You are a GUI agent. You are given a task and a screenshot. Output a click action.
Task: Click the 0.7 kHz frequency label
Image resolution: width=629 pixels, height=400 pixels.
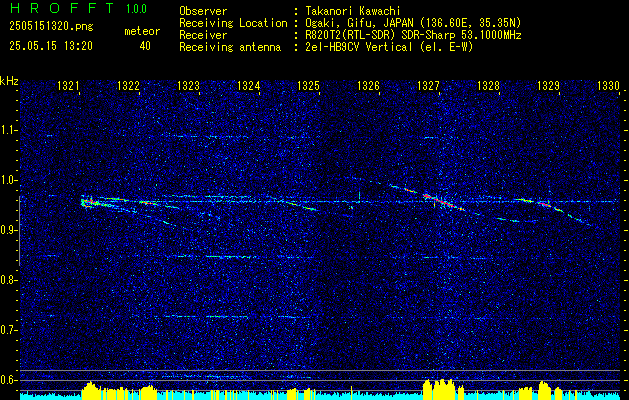click(x=9, y=330)
